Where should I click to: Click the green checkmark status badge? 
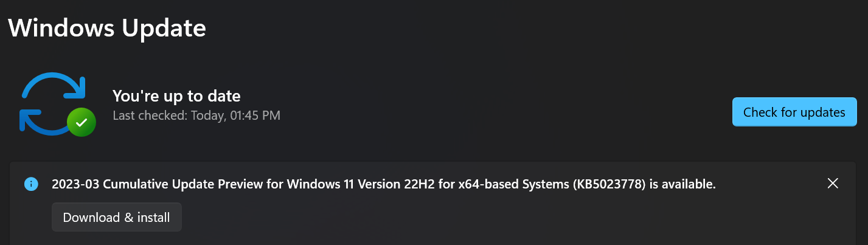tap(82, 123)
